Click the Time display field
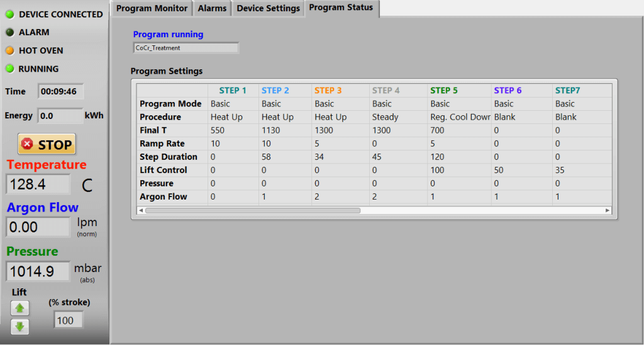644x345 pixels. click(x=60, y=91)
